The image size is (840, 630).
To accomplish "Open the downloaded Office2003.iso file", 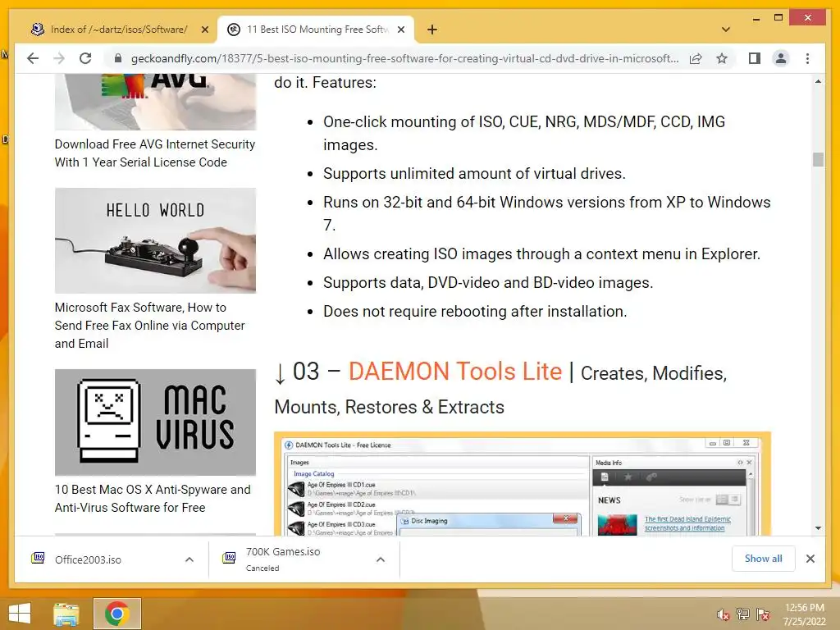I will point(88,559).
